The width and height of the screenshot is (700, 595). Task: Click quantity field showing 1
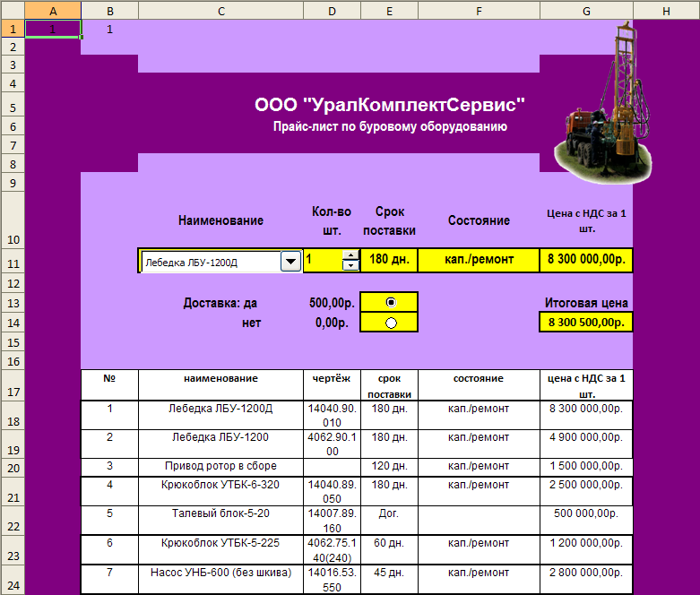coord(324,259)
